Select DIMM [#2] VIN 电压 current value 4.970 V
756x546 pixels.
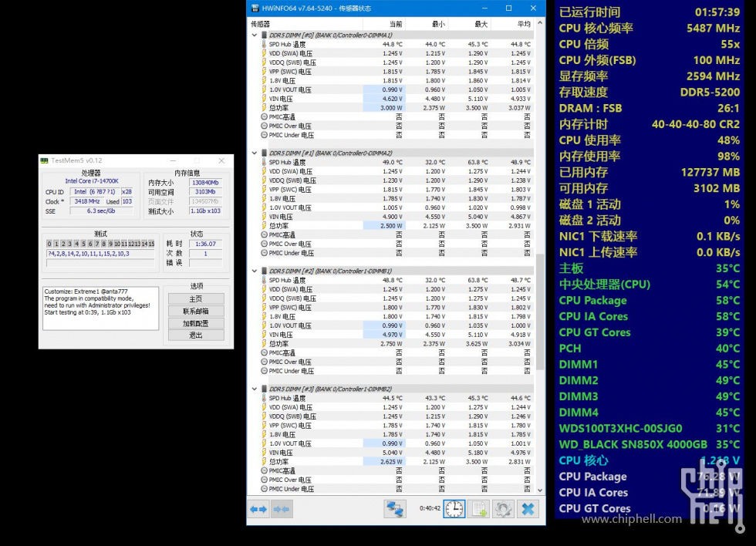point(384,335)
